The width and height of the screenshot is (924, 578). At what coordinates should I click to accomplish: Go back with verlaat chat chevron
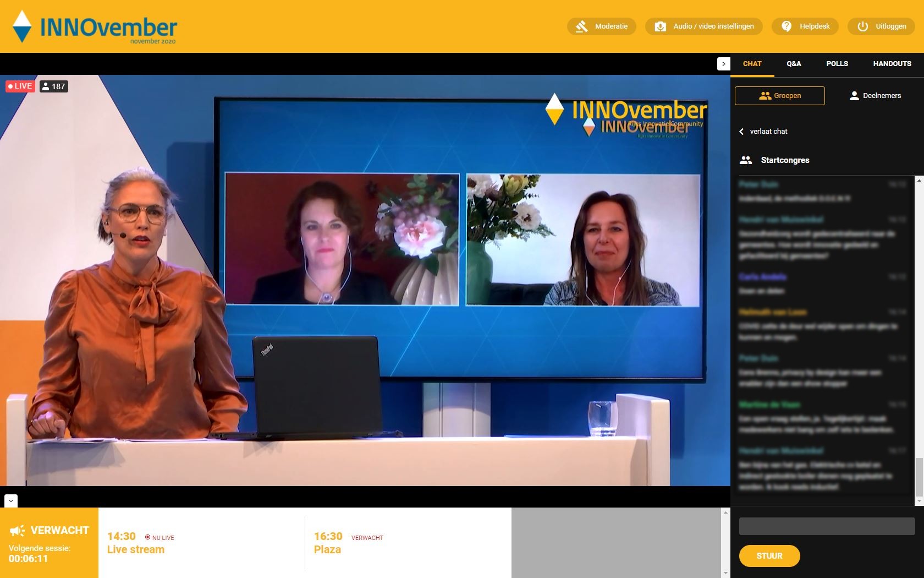[741, 132]
